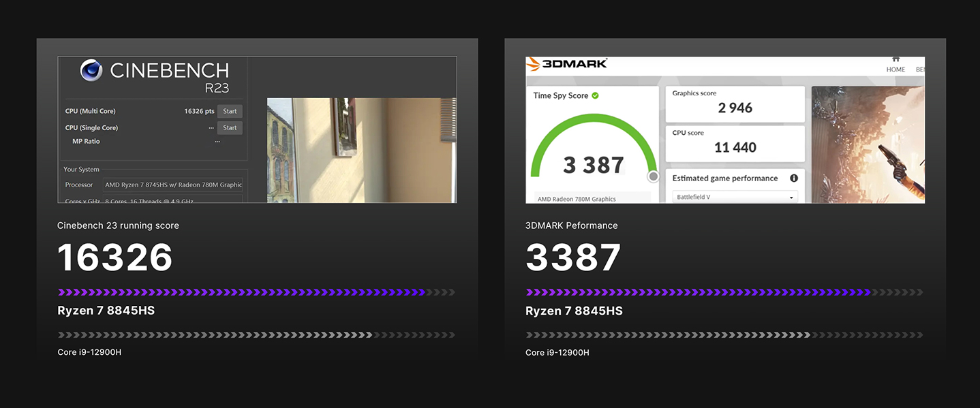Click the Graphics score 2 946 card
The height and width of the screenshot is (408, 980).
(735, 104)
